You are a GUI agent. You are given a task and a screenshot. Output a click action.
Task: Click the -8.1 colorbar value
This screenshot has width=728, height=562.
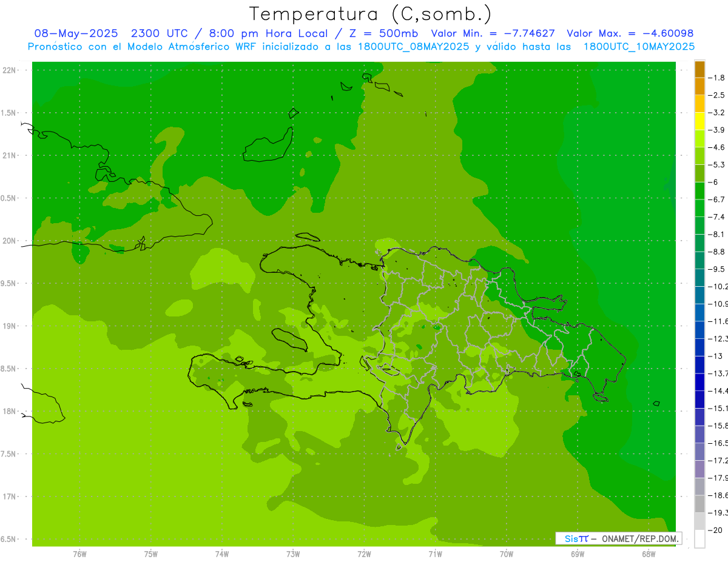point(717,234)
